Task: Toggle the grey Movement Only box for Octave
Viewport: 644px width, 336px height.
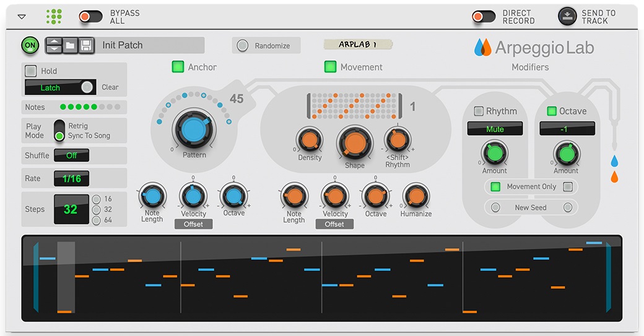Action: point(568,187)
